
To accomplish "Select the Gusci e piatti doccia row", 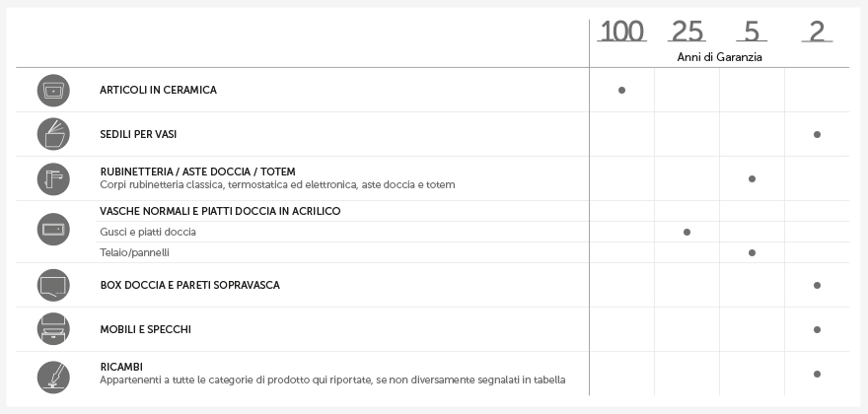I will 472,232.
